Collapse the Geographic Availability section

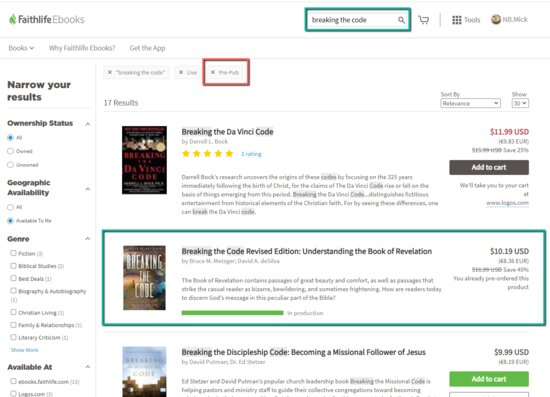(x=88, y=189)
